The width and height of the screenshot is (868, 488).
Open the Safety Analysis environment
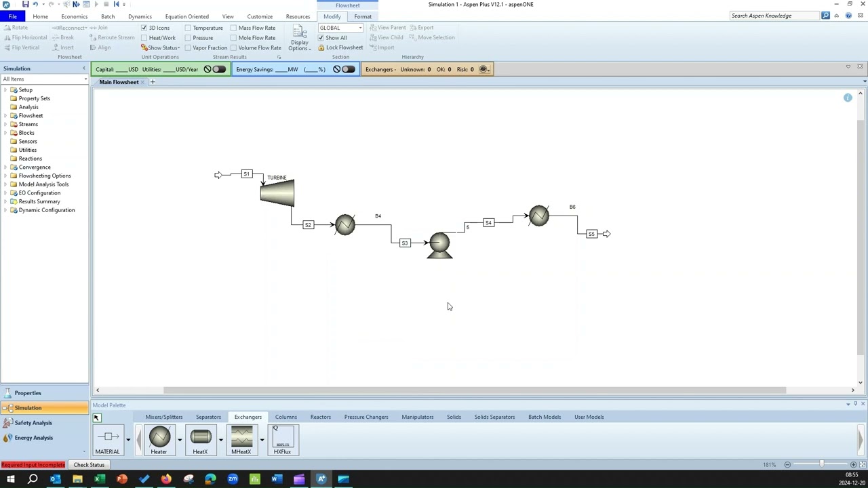pyautogui.click(x=44, y=423)
